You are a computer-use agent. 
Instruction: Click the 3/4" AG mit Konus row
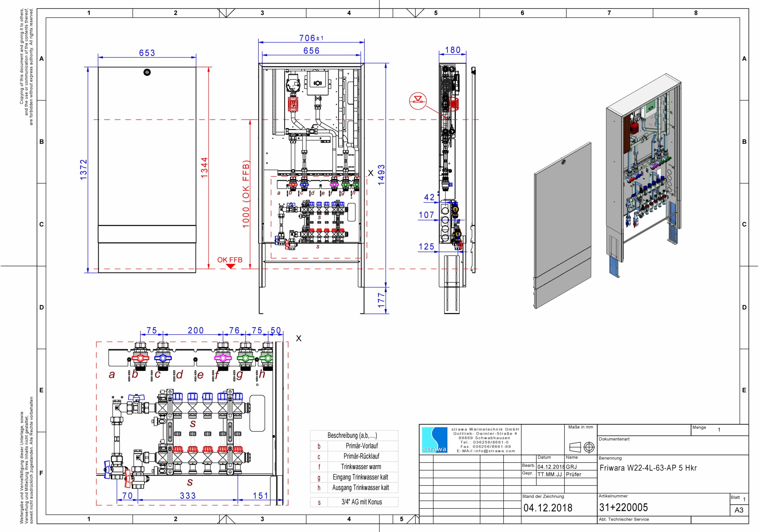coord(354,502)
